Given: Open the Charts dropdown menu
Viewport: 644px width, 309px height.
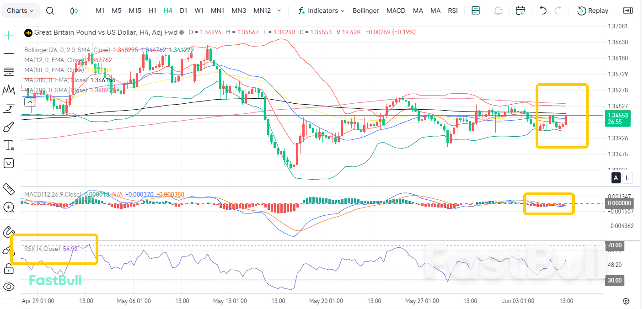Looking at the screenshot, I should pyautogui.click(x=21, y=11).
